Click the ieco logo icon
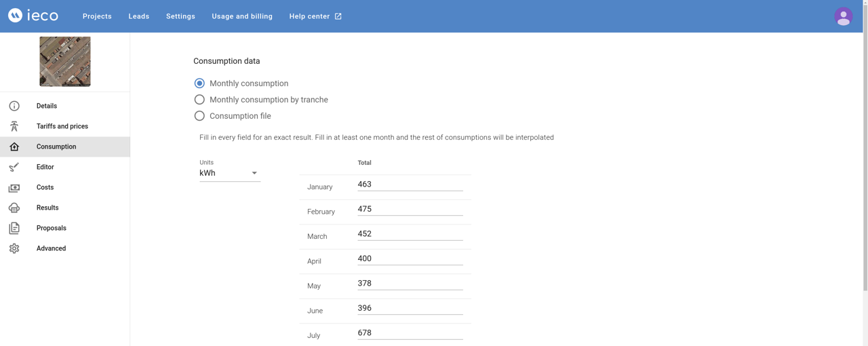868x346 pixels. tap(15, 16)
